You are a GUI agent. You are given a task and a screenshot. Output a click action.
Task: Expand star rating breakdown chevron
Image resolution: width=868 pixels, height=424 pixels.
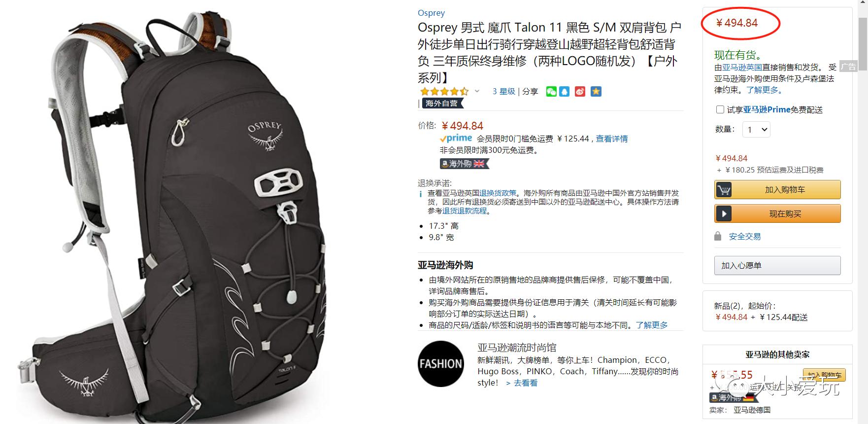tap(477, 91)
